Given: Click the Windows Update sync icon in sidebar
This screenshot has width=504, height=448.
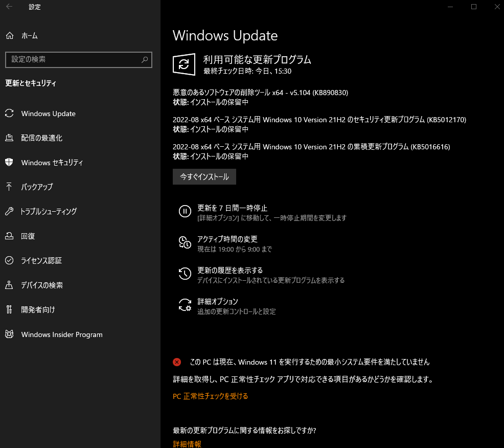Looking at the screenshot, I should click(x=9, y=113).
